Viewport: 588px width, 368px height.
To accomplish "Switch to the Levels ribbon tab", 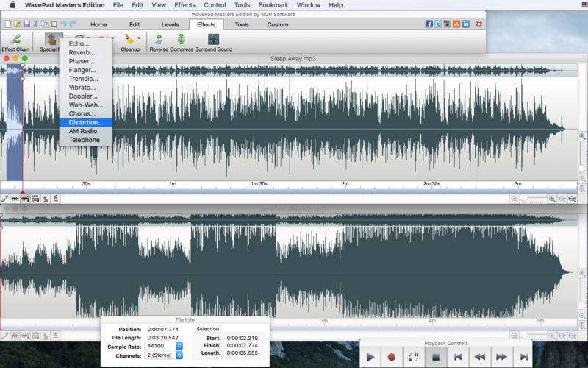I will tap(171, 24).
